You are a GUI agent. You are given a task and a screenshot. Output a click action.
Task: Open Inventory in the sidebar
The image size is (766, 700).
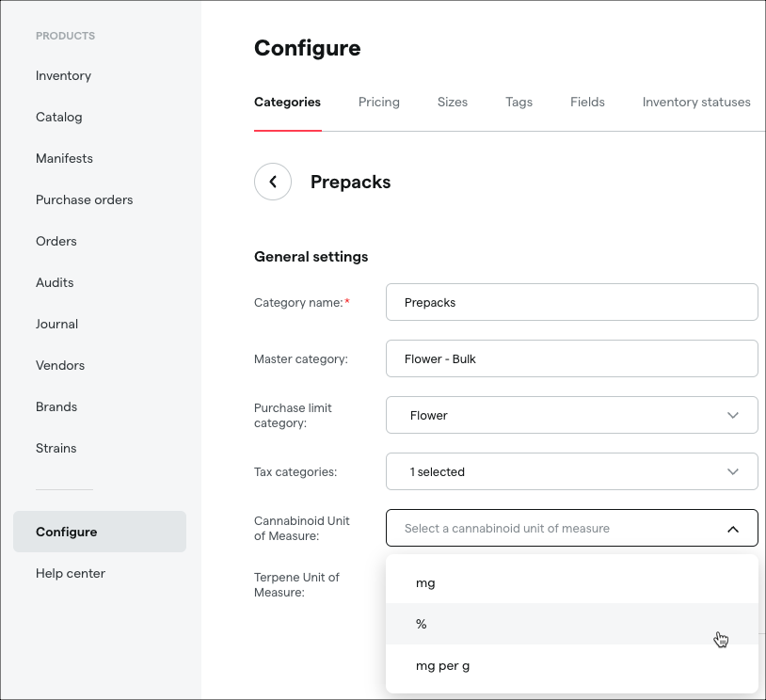pyautogui.click(x=63, y=75)
